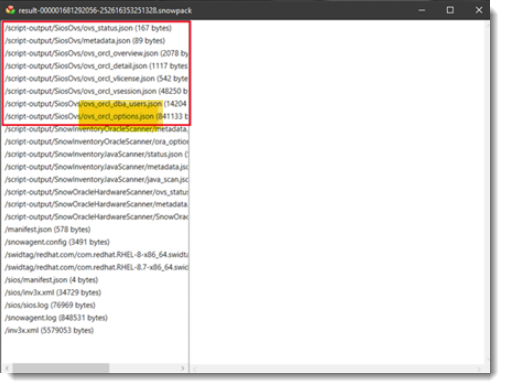The height and width of the screenshot is (388, 505).
Task: Select SnowInventoryJavaScanner/status.json entry
Action: click(96, 154)
